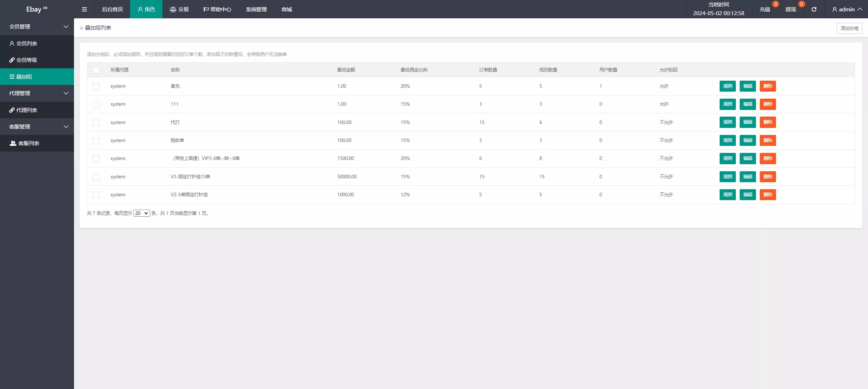The width and height of the screenshot is (868, 389).
Task: Click the 客服列表 people icon in the sidebar
Action: [x=13, y=143]
